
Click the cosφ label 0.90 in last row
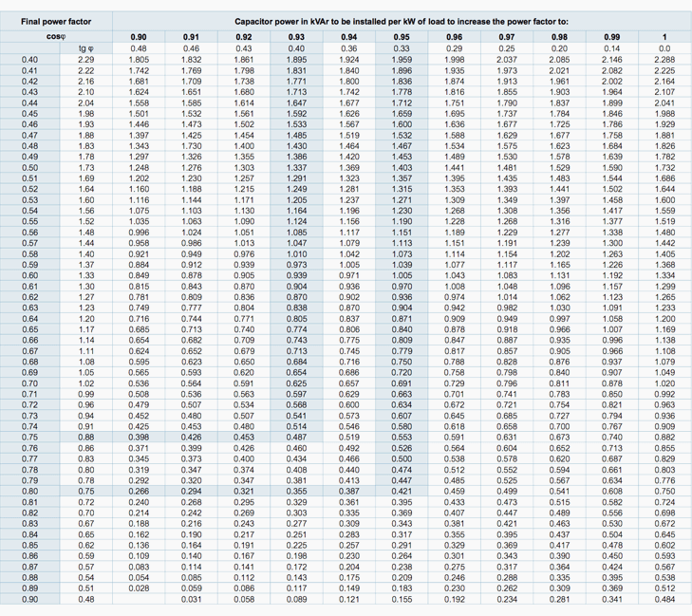(29, 599)
